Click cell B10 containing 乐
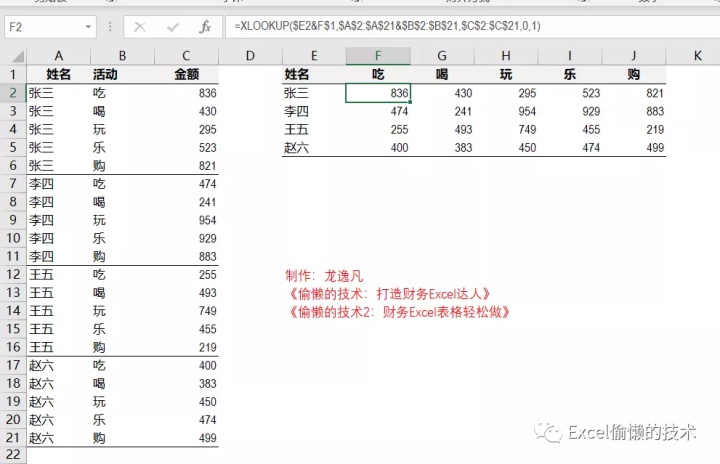The image size is (720, 464). point(123,238)
